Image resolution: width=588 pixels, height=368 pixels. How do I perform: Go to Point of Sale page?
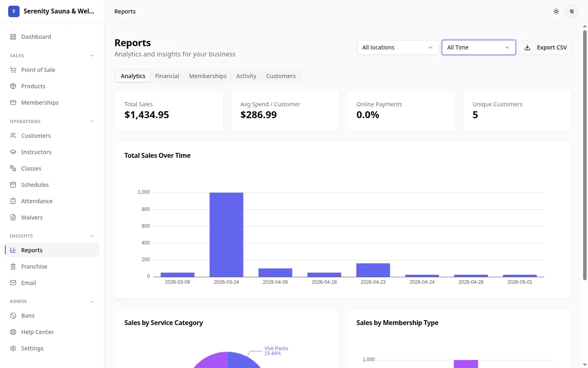click(52, 70)
